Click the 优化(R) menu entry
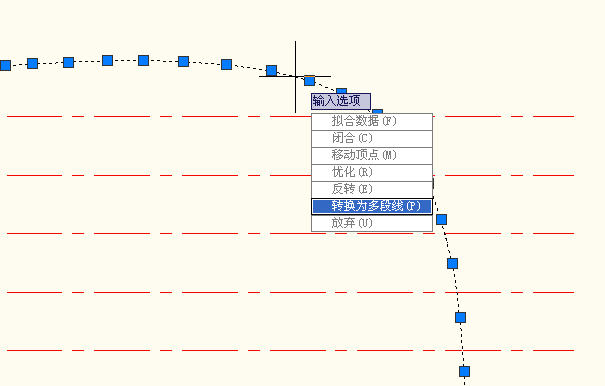 372,173
